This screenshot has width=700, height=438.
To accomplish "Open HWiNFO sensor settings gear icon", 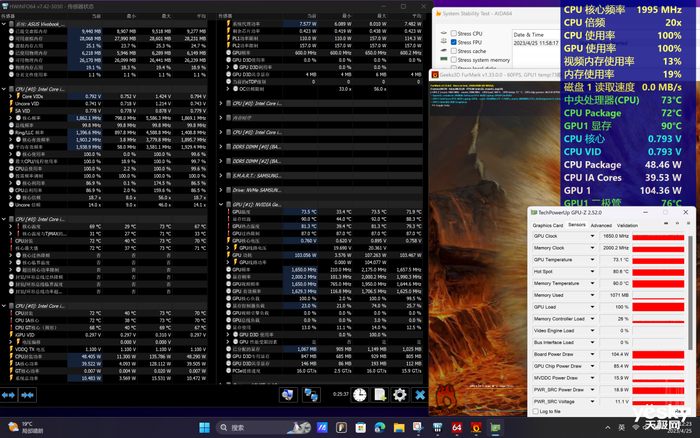I will click(x=400, y=395).
